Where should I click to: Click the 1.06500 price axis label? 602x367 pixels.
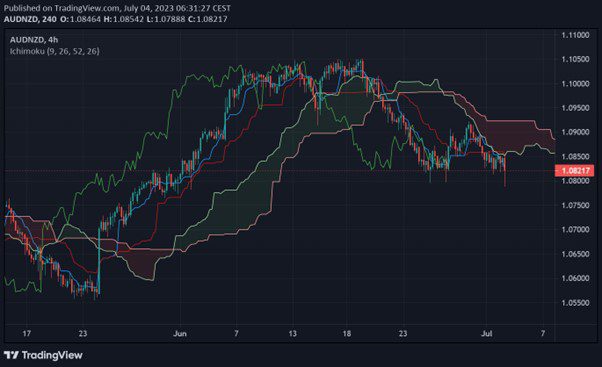coord(575,254)
